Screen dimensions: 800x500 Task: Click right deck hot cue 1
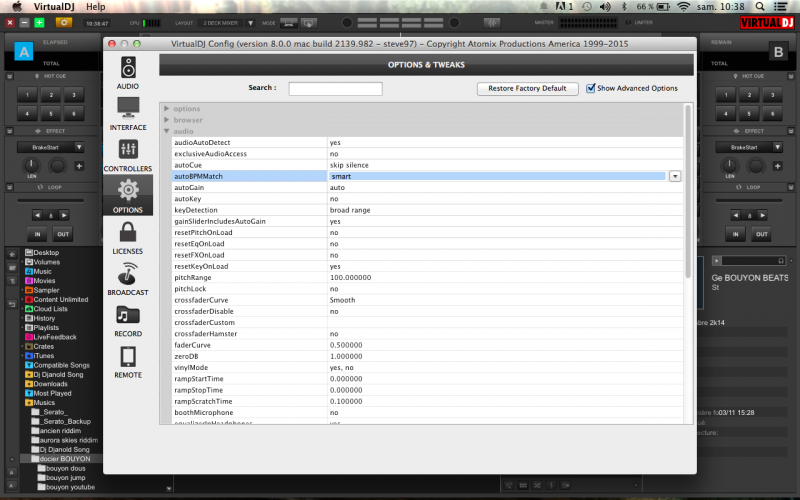tap(726, 95)
